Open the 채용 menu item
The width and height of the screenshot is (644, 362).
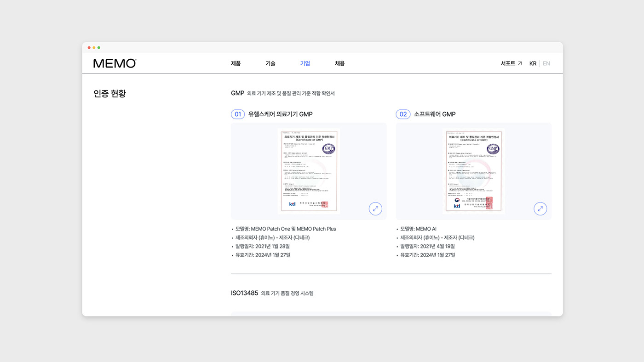339,63
